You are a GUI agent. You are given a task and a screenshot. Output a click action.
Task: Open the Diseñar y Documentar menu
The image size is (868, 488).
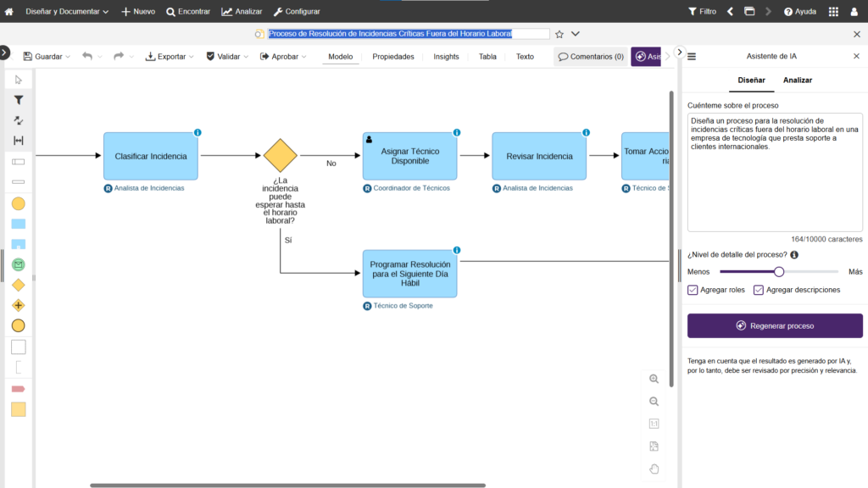point(68,12)
